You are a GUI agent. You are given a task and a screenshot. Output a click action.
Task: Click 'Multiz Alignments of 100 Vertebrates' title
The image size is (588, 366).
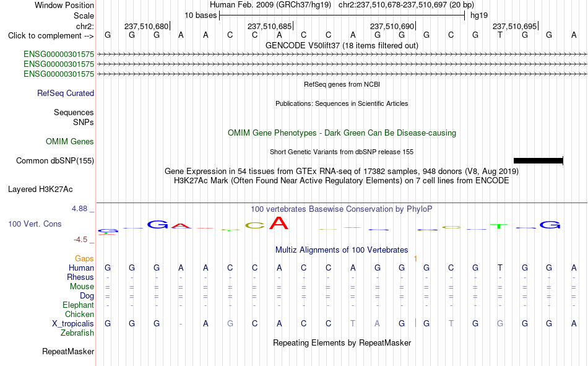[342, 250]
